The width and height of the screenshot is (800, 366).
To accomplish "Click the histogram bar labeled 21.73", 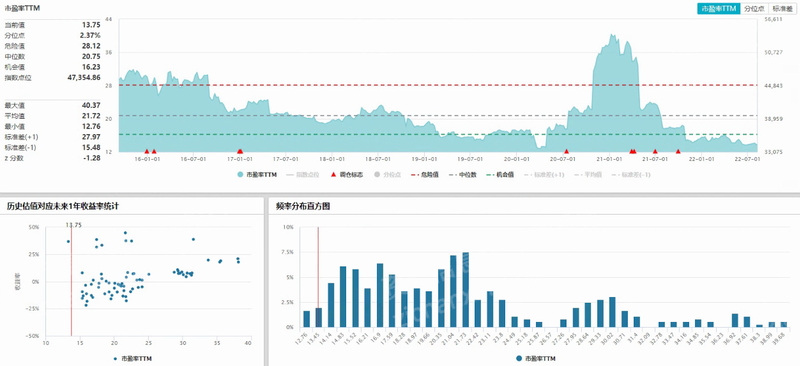I will click(465, 289).
